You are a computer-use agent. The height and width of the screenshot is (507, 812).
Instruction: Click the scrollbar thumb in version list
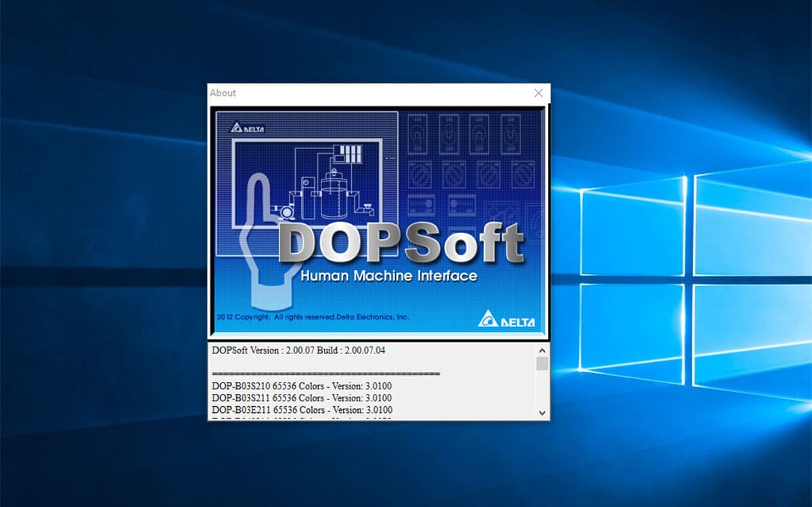(x=542, y=364)
